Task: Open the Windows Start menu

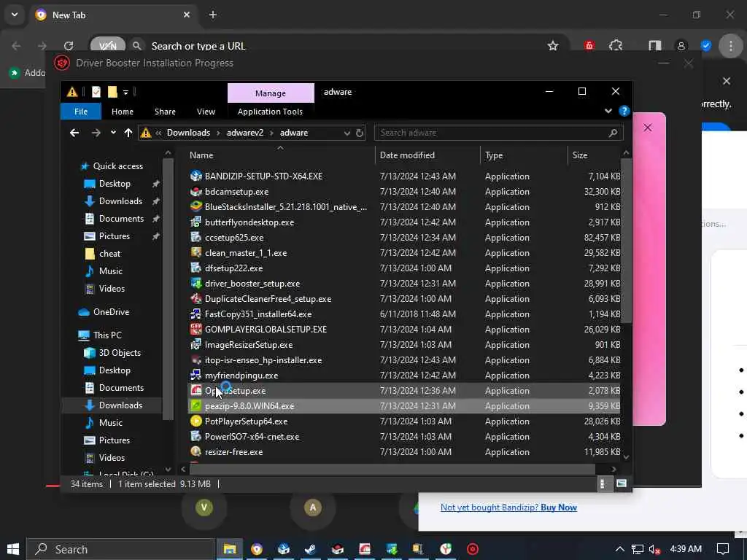Action: click(13, 549)
